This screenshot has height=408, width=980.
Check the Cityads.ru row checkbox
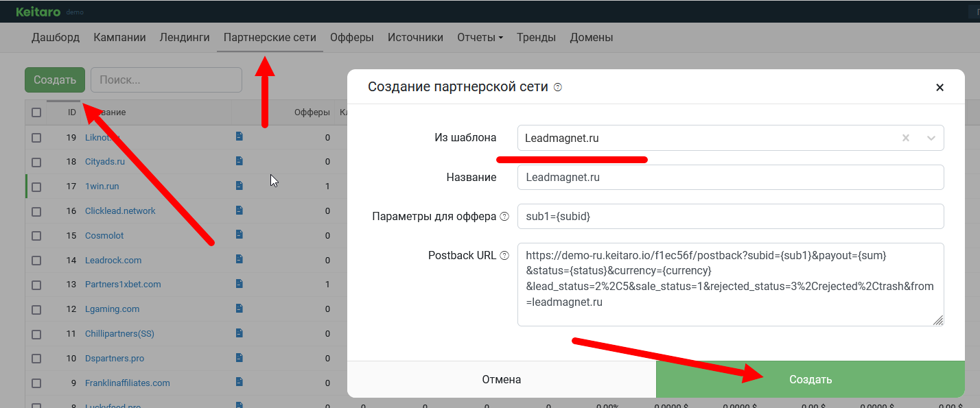pyautogui.click(x=36, y=162)
